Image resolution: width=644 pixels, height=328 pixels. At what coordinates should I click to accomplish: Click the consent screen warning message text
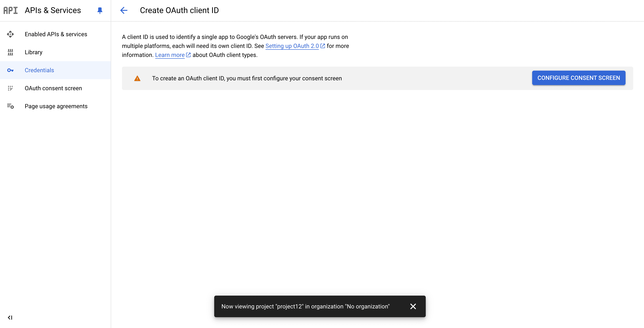pyautogui.click(x=247, y=78)
